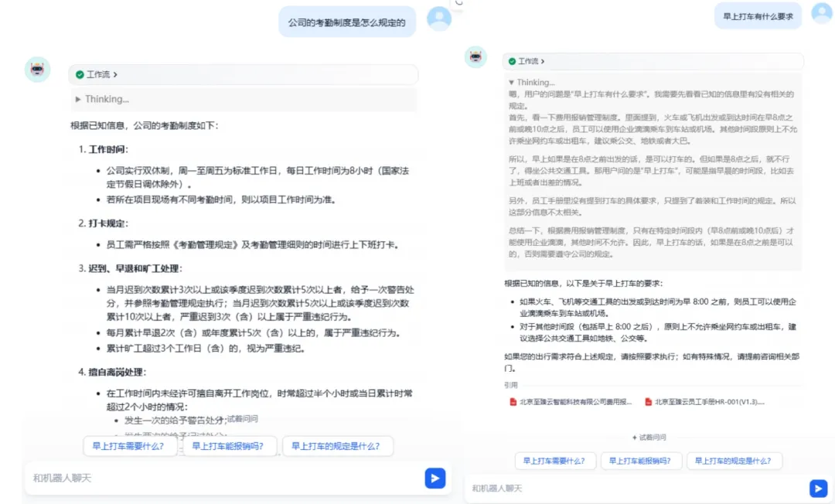This screenshot has width=835, height=504.
Task: Click the blue send button in the 早上打车 chat
Action: click(818, 488)
